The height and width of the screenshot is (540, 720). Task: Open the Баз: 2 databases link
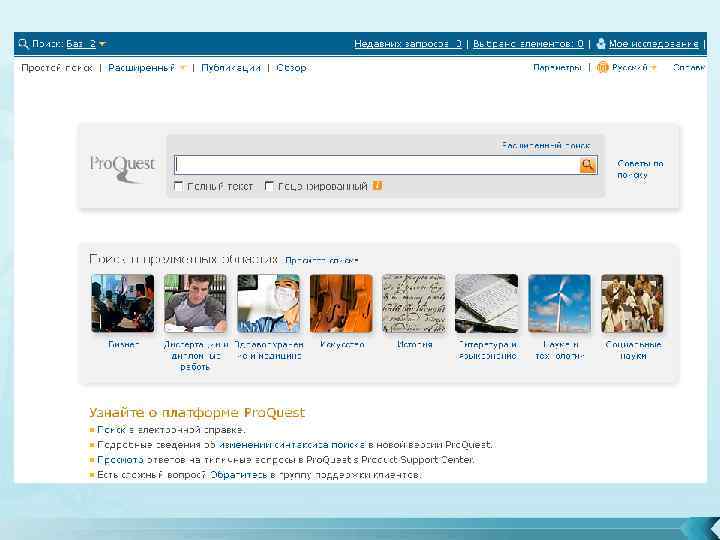81,44
